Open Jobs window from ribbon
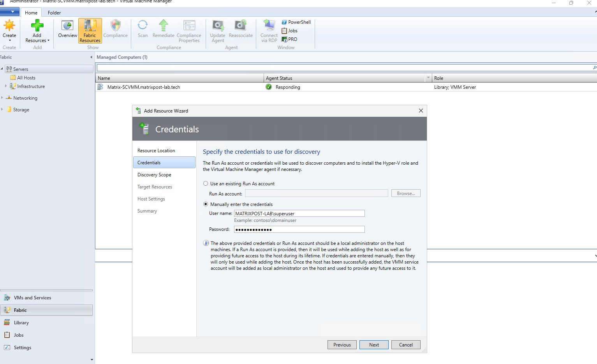Screen dimensions: 597x364 [289, 31]
